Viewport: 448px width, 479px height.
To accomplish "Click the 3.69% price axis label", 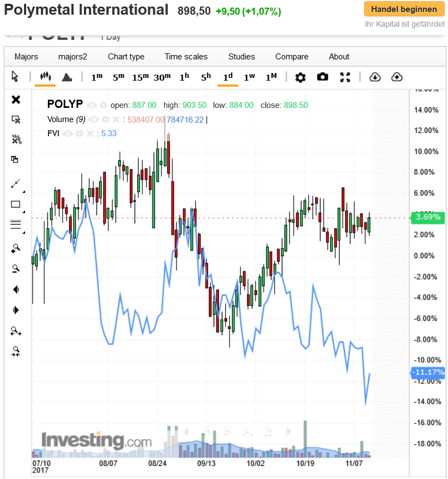I will point(428,217).
